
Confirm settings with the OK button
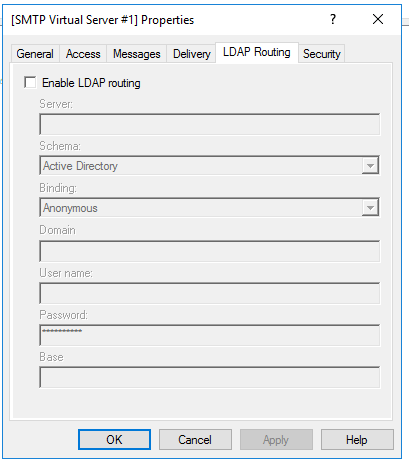pos(114,440)
